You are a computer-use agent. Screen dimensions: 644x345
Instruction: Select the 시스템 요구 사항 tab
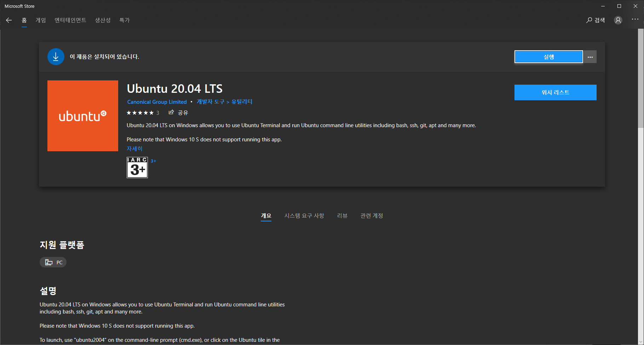point(304,216)
